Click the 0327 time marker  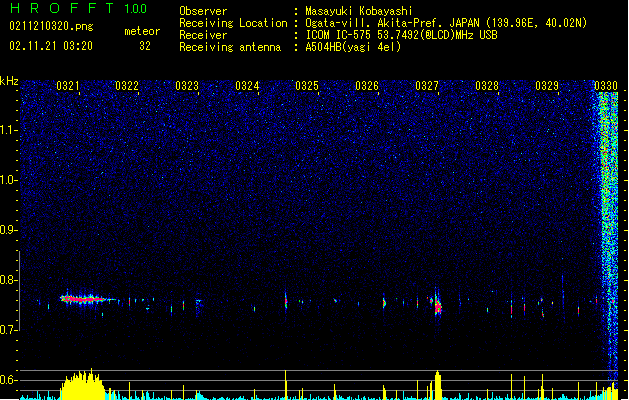click(427, 86)
